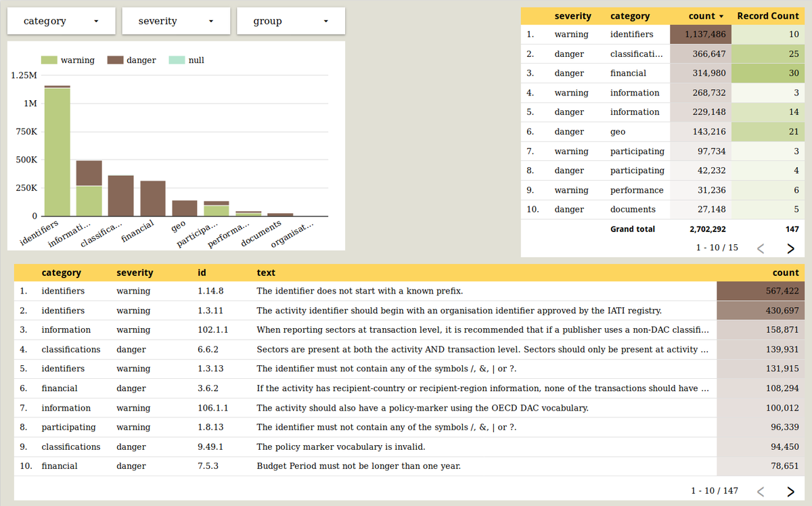The height and width of the screenshot is (506, 812).
Task: Go to previous page of bottom table (1 - 10 / 147)
Action: [x=760, y=491]
